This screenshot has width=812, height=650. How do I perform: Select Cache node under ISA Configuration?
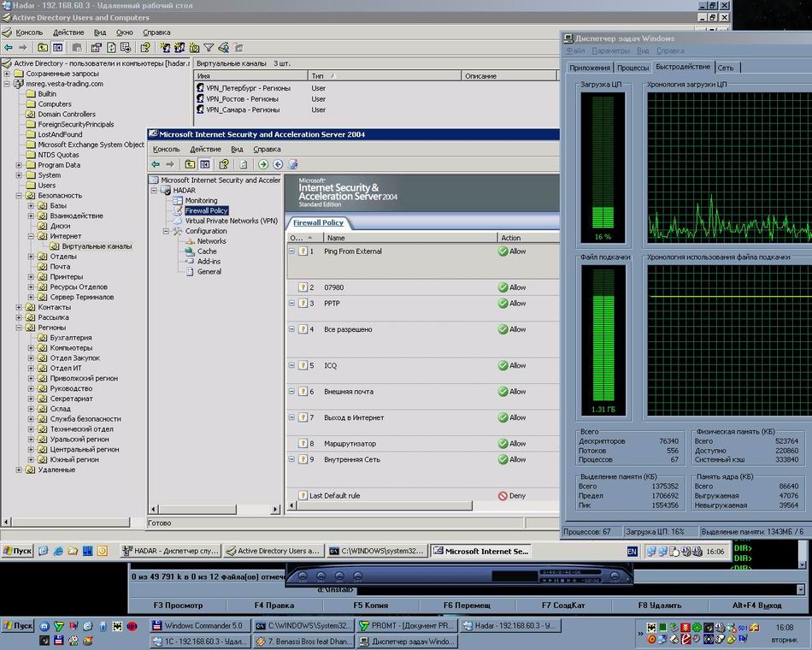click(x=207, y=251)
